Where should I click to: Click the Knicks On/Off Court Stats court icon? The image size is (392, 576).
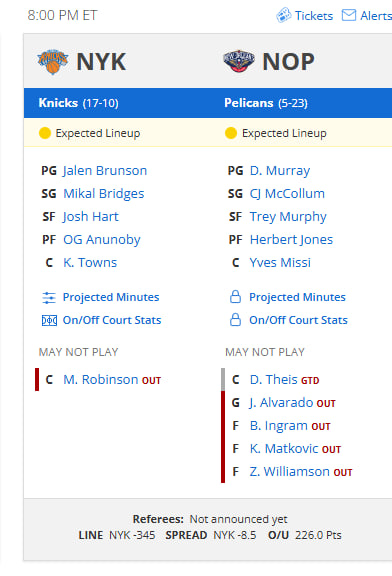[x=49, y=321]
